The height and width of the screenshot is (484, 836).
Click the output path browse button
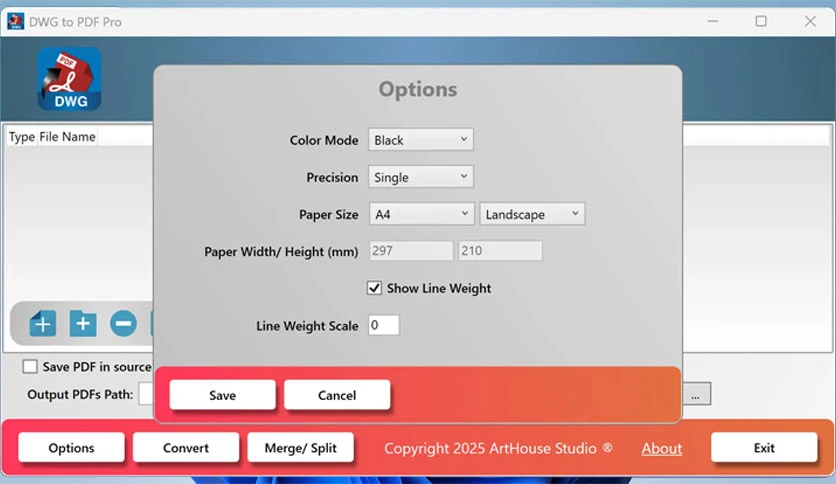click(x=696, y=394)
